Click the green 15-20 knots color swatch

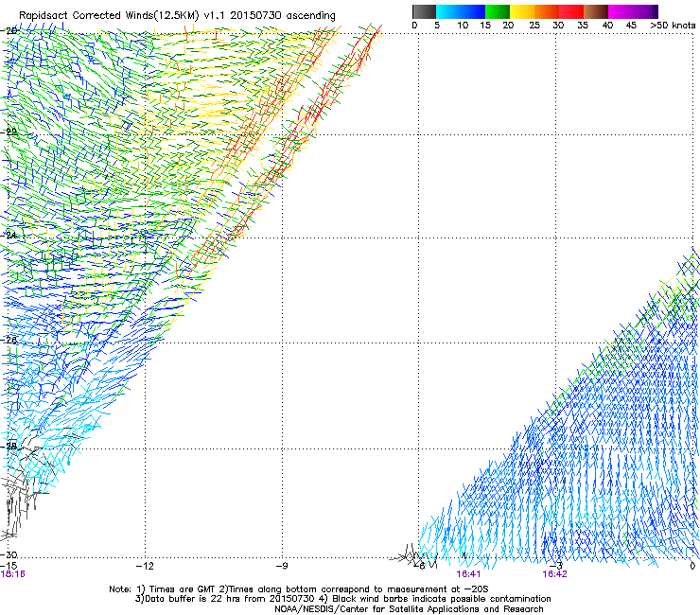click(498, 11)
